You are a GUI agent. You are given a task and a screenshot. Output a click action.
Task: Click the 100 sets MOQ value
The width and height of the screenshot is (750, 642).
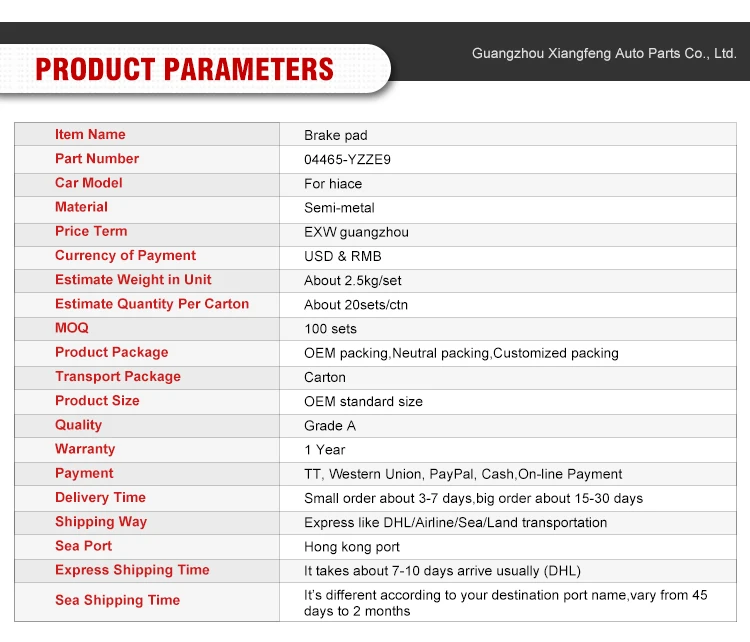330,329
